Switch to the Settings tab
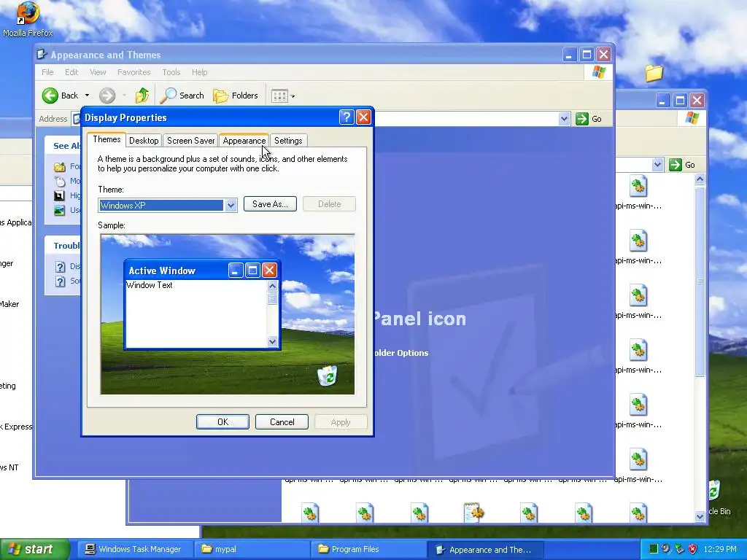This screenshot has width=747, height=560. point(288,141)
